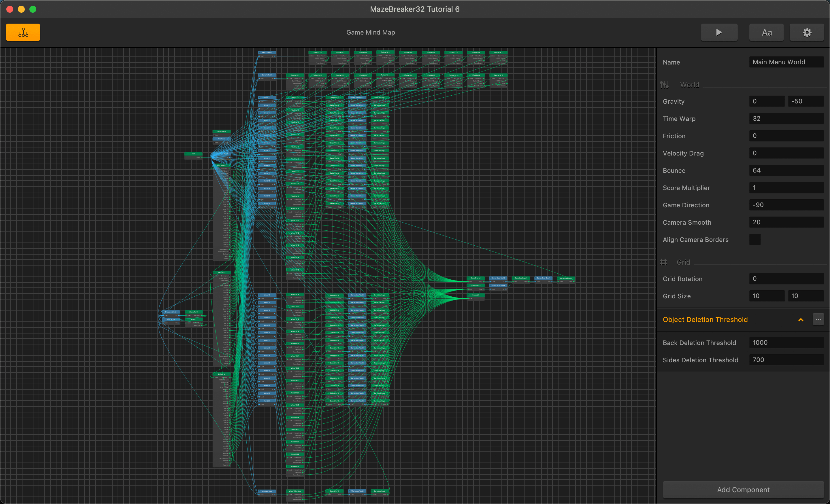
Task: Click the Grid section hash icon
Action: pos(663,262)
